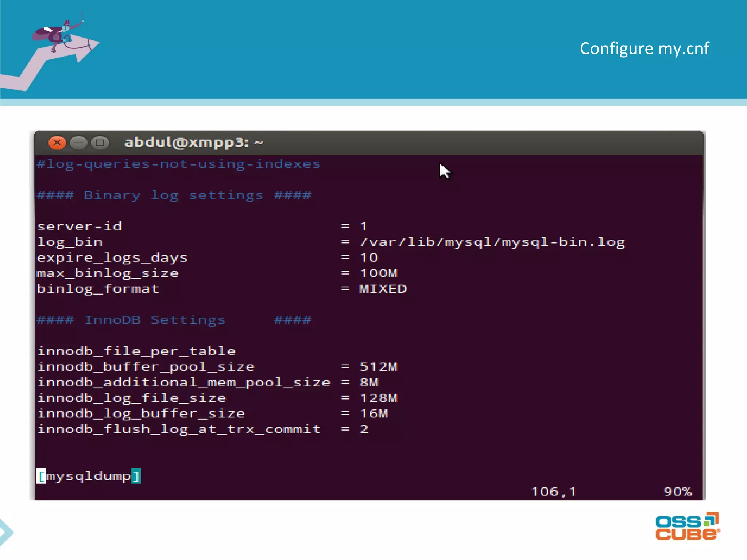Viewport: 747px width, 560px height.
Task: Place cursor on the 'server-id' setting
Action: 79,226
